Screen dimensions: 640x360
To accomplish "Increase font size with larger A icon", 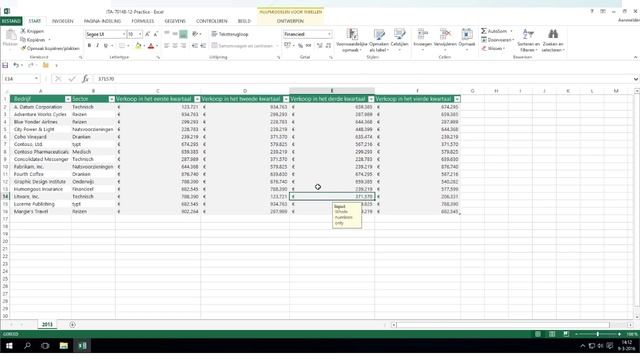I will (147, 34).
